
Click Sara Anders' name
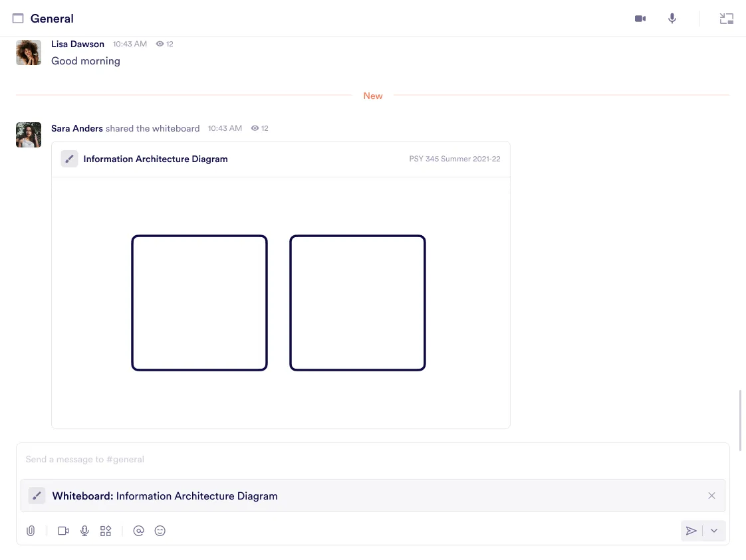pos(77,128)
